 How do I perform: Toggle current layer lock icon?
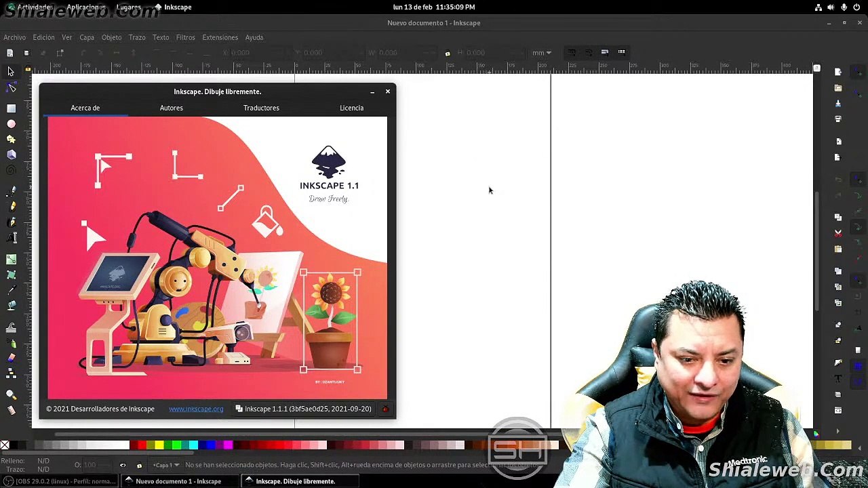(139, 465)
